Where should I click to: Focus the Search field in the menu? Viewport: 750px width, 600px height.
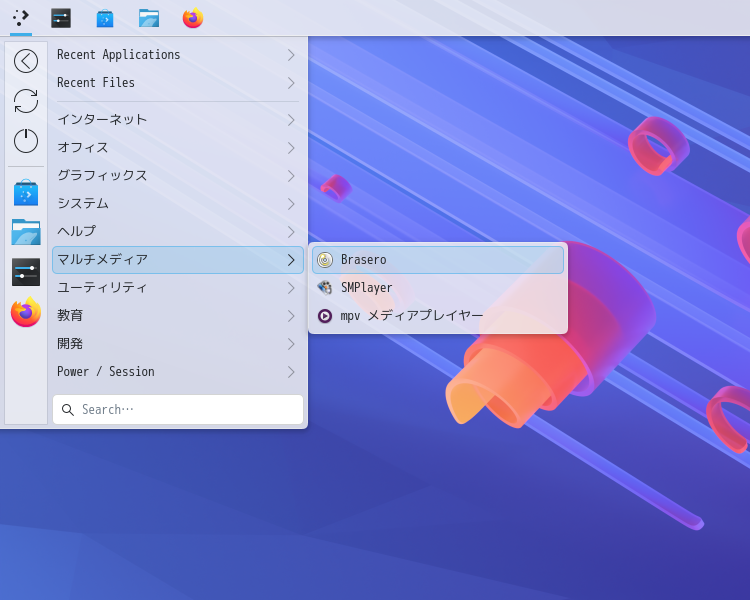click(x=178, y=410)
